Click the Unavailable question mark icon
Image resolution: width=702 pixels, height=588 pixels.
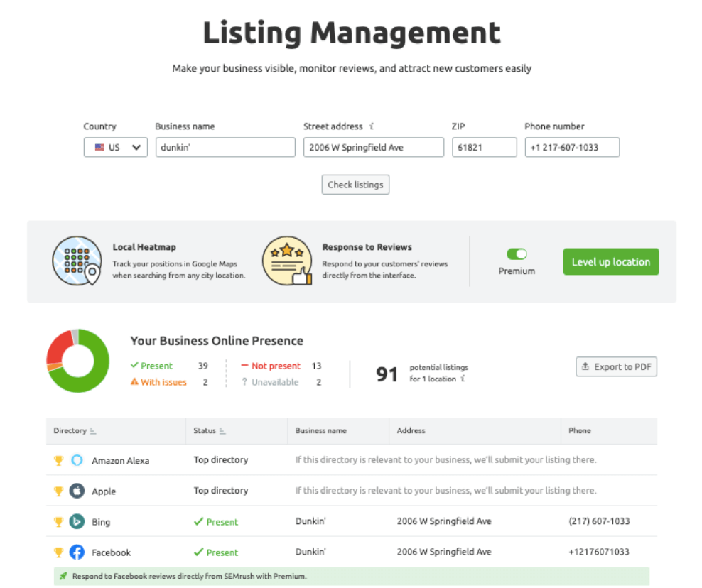click(244, 382)
